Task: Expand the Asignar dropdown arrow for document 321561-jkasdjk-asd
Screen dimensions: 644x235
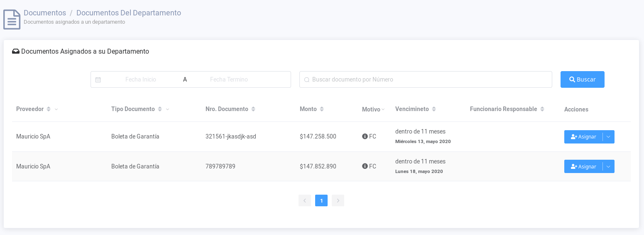Action: 608,137
